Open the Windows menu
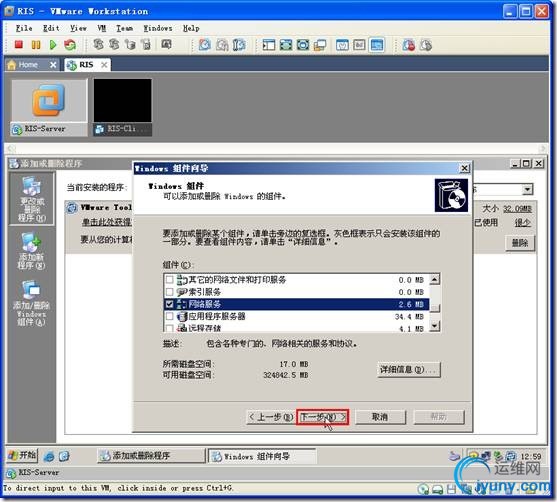 point(158,28)
